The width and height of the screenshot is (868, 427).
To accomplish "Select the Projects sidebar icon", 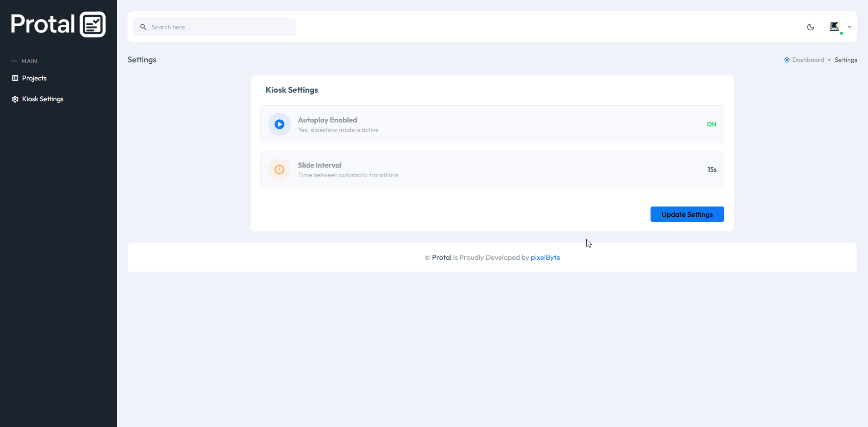I will [x=14, y=78].
